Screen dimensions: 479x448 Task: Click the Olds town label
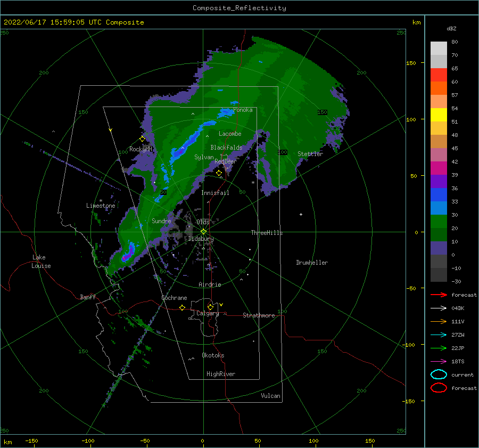point(203,222)
